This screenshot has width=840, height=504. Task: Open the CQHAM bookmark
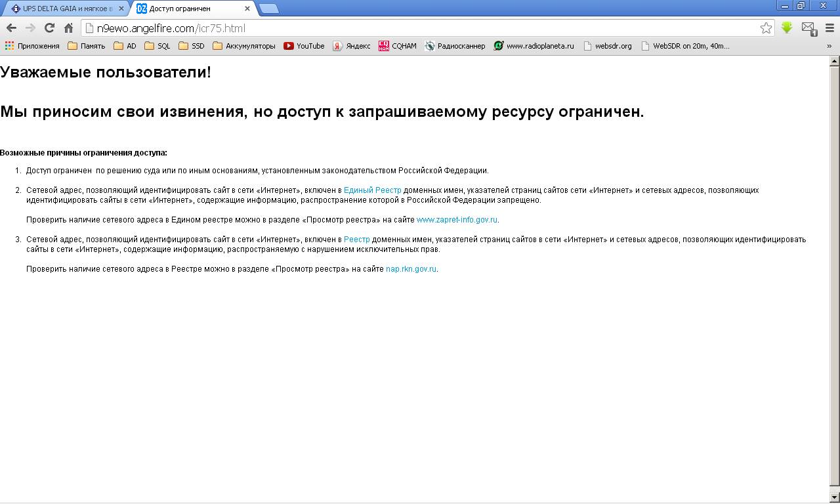tap(398, 46)
